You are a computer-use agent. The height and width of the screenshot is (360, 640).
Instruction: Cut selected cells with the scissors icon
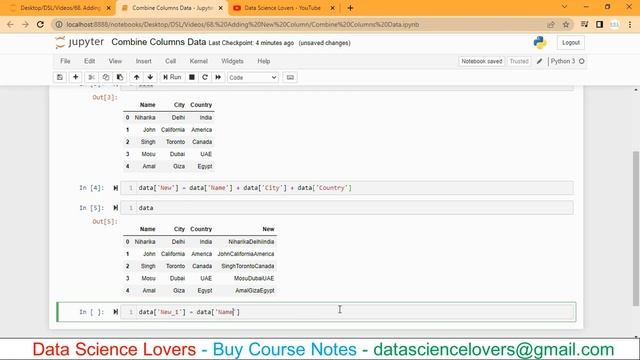[91, 77]
